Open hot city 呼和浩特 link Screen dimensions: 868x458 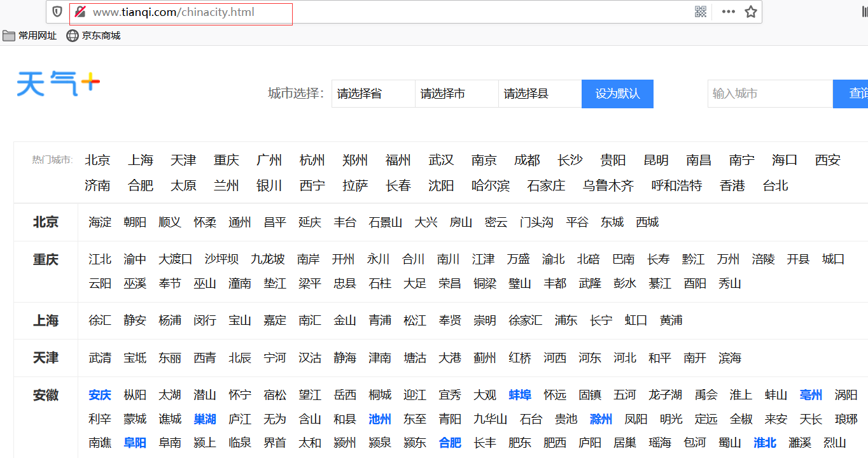pos(677,185)
